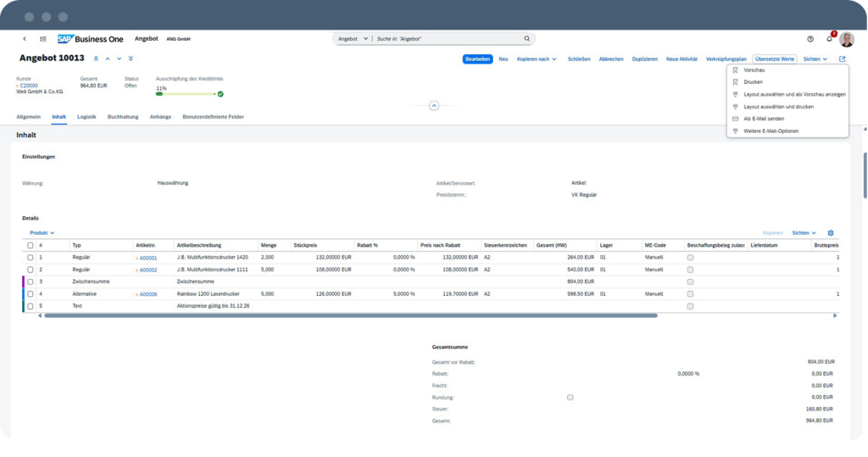Click the Neue Aktivität button
This screenshot has height=457, width=868.
(682, 59)
